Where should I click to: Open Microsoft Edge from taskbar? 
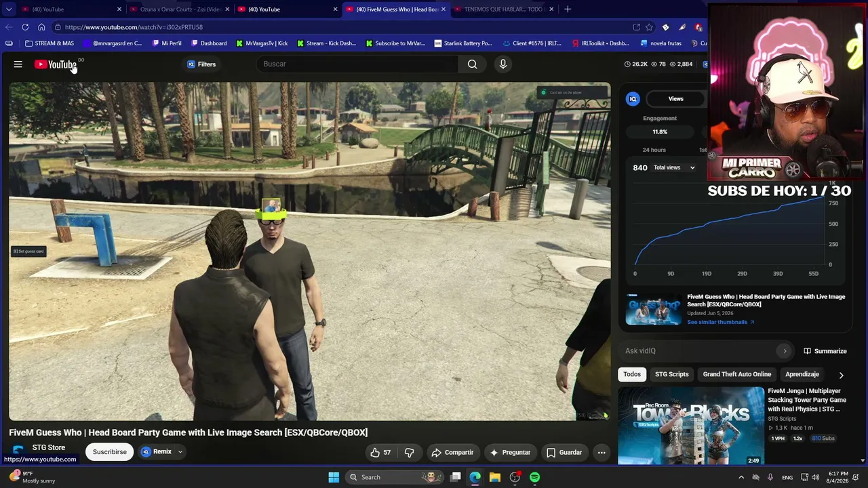click(x=475, y=477)
